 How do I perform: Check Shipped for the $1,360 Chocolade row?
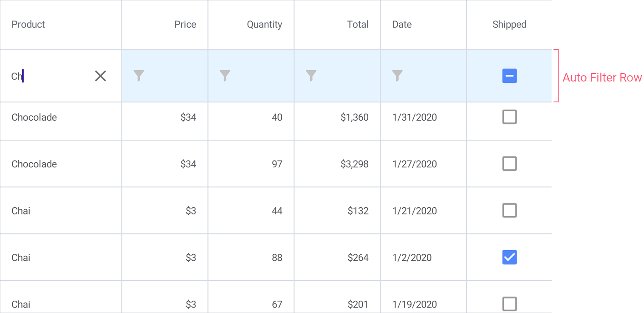tap(509, 117)
